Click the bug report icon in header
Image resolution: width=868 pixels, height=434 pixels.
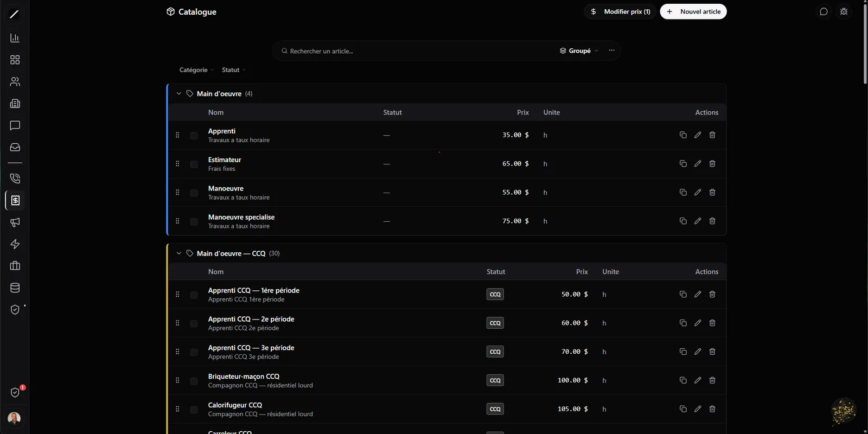[844, 11]
